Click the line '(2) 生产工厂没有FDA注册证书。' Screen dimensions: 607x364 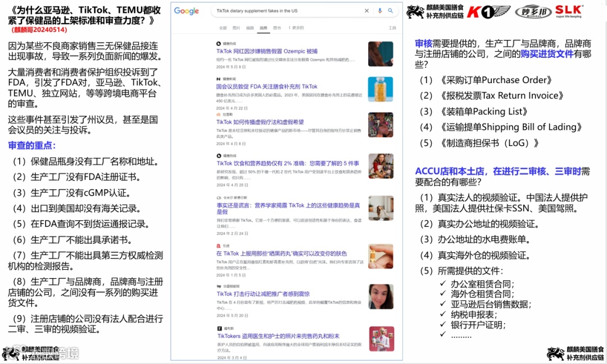point(77,177)
